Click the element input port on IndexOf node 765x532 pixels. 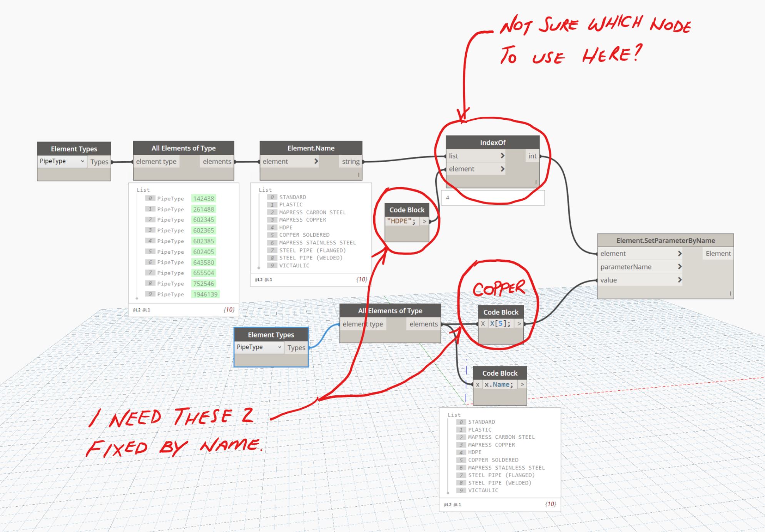click(x=461, y=169)
